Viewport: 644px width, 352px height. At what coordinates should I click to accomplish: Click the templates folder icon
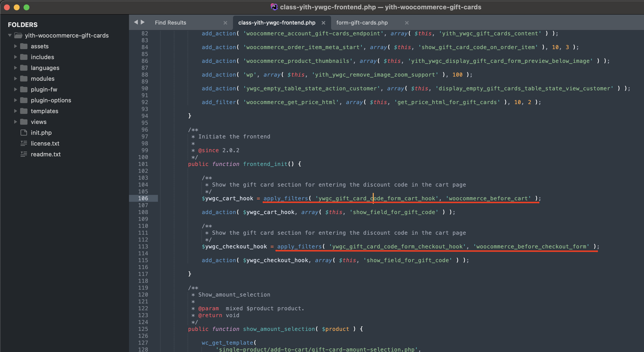click(24, 111)
